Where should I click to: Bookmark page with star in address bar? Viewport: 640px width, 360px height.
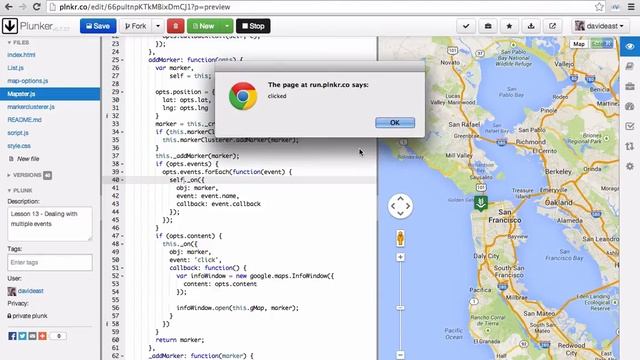click(x=599, y=7)
